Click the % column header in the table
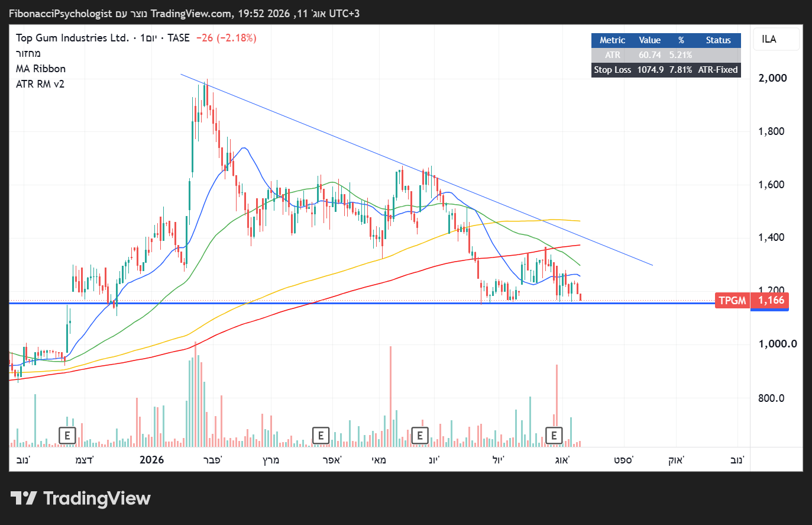The height and width of the screenshot is (525, 812). (x=681, y=40)
